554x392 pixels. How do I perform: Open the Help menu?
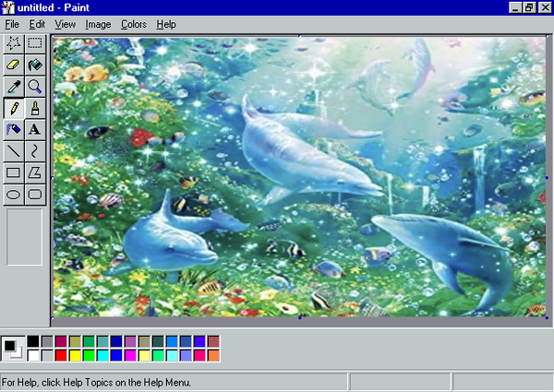click(166, 24)
